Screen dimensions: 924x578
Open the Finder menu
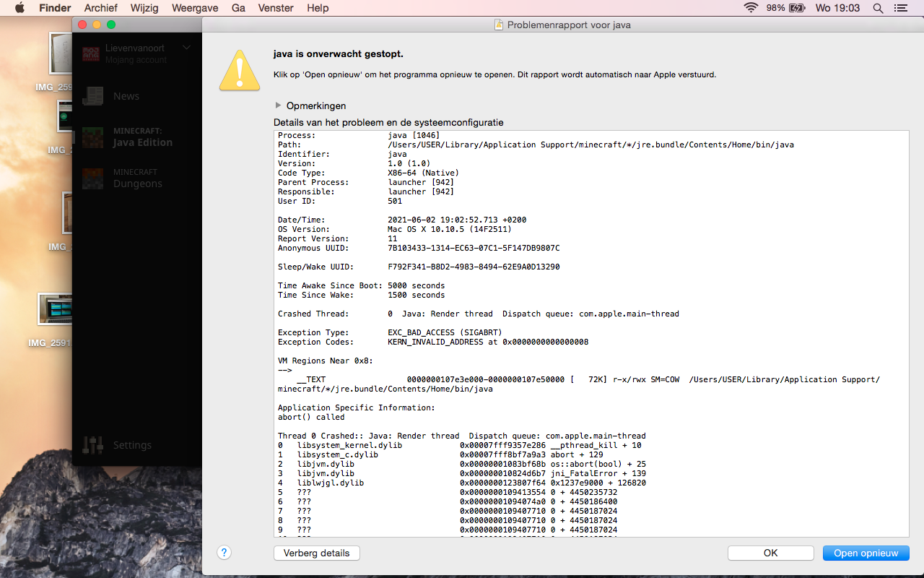[55, 8]
